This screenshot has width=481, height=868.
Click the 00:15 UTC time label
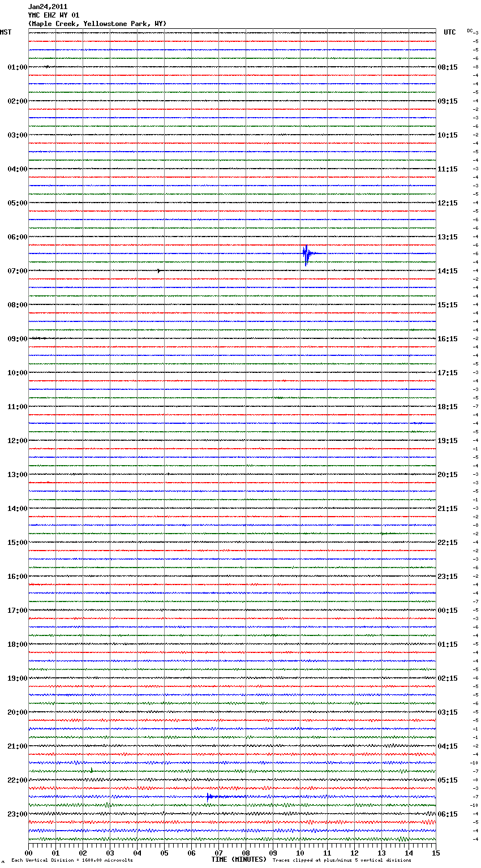[x=448, y=611]
